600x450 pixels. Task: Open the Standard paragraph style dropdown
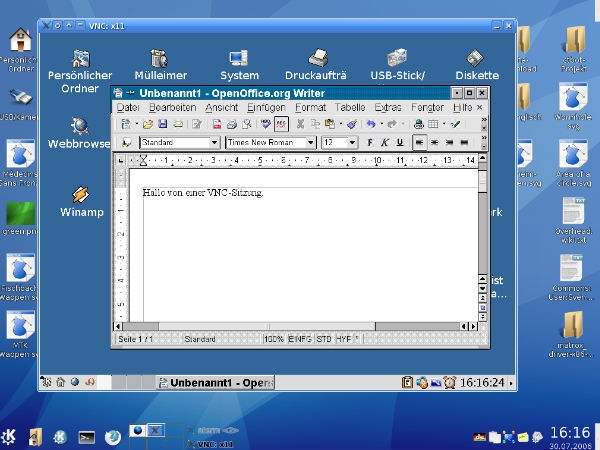(x=214, y=143)
